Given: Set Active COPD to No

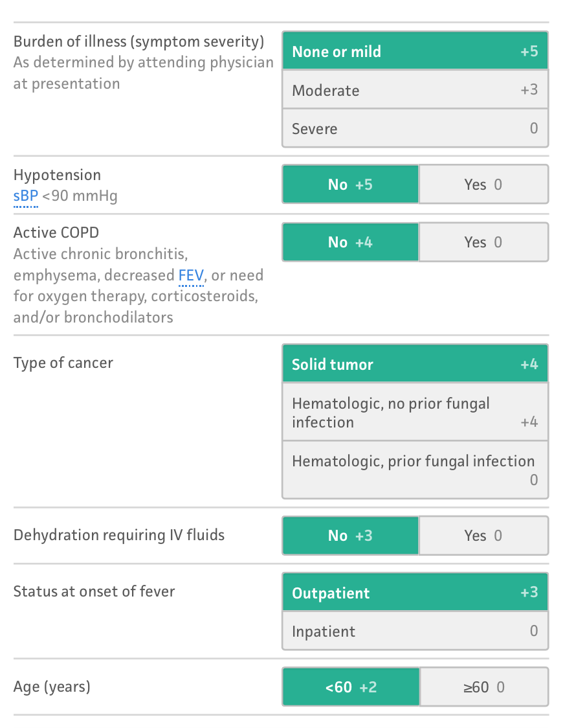Looking at the screenshot, I should (x=351, y=242).
